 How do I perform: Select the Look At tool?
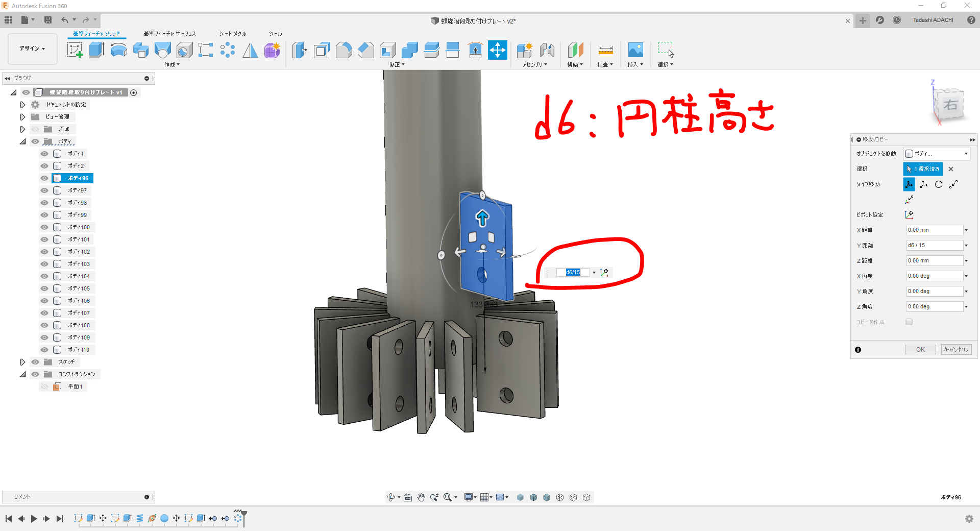pyautogui.click(x=408, y=497)
